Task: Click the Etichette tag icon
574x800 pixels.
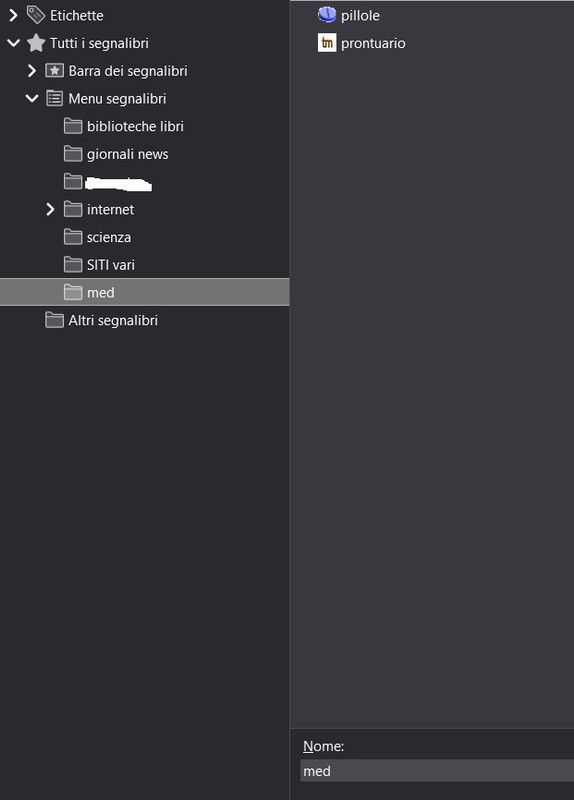Action: click(36, 15)
